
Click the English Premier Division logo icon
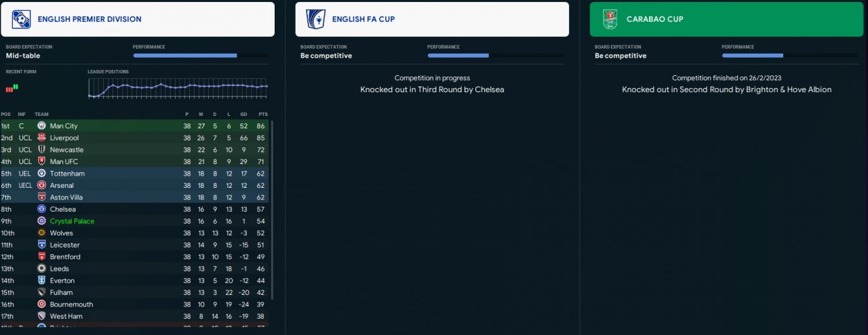tap(21, 19)
